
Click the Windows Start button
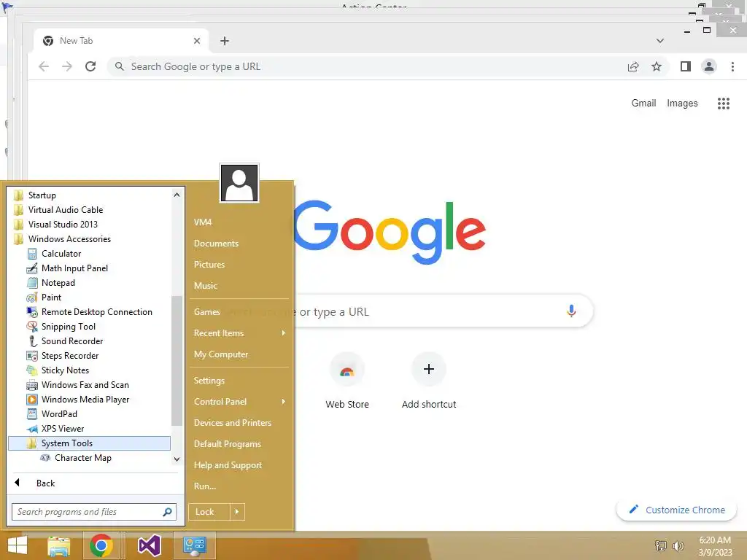[18, 545]
